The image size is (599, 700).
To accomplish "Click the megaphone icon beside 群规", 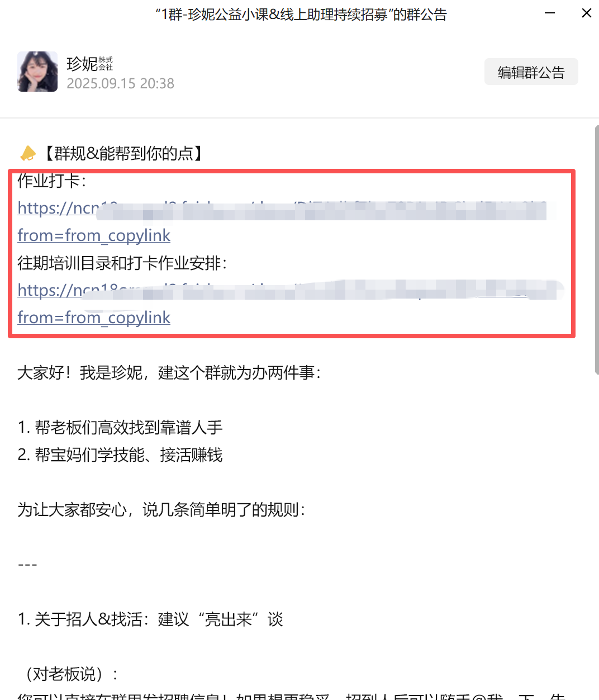I will point(28,153).
